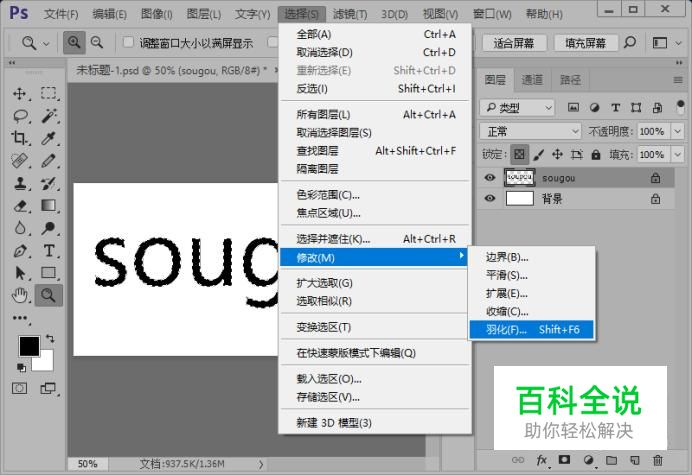Reset default foreground and background colors
692x475 pixels.
click(21, 367)
